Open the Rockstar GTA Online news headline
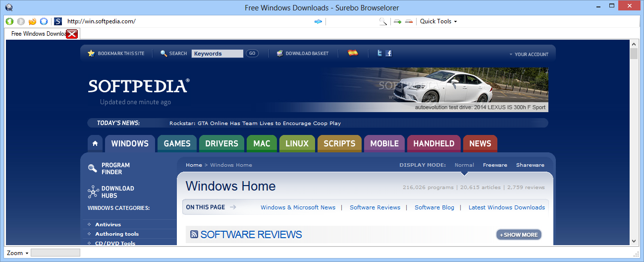Viewport: 644px width, 262px height. pyautogui.click(x=255, y=123)
